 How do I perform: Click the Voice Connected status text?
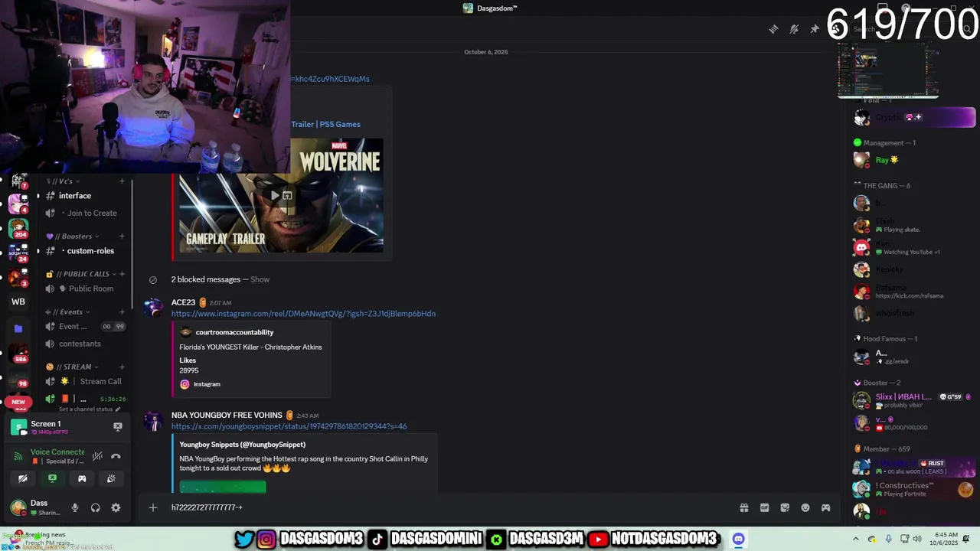tap(57, 452)
